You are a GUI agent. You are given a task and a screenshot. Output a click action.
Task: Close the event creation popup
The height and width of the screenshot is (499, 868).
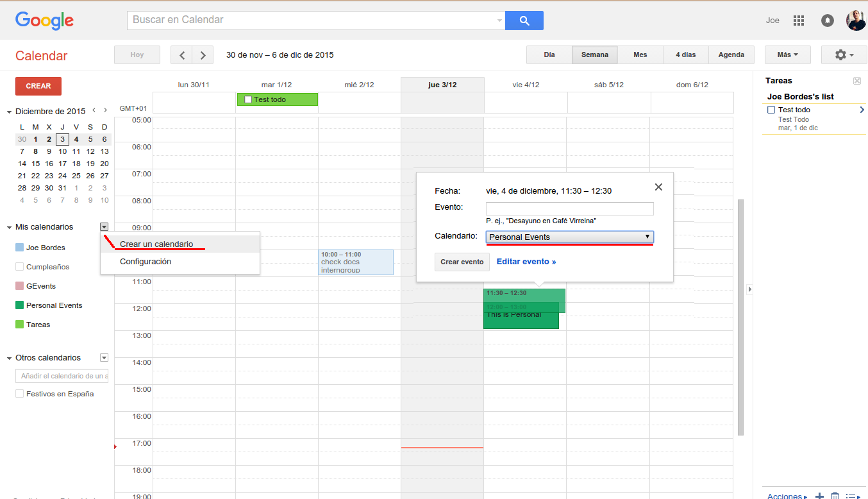point(658,187)
